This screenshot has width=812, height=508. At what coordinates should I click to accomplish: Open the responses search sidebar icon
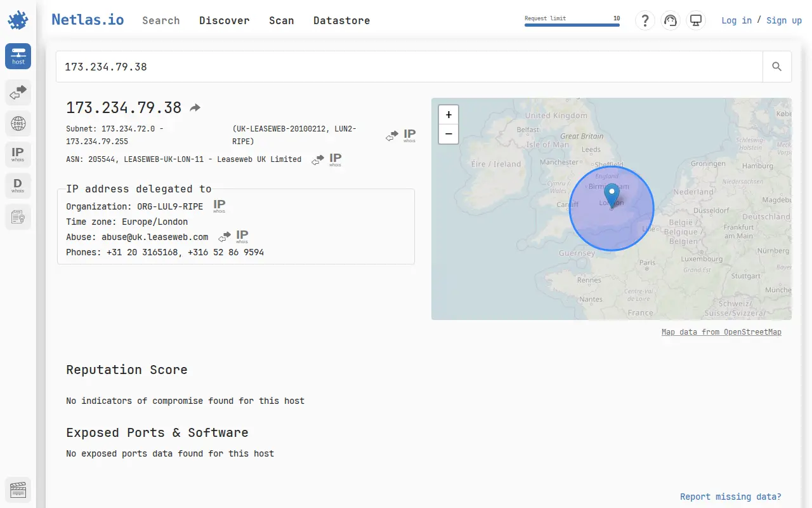point(18,92)
